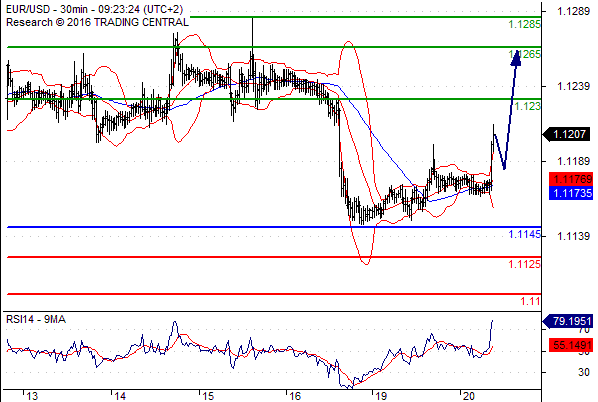The width and height of the screenshot is (598, 402).
Task: Click the blue 1.1145 pivot label
Action: [524, 234]
